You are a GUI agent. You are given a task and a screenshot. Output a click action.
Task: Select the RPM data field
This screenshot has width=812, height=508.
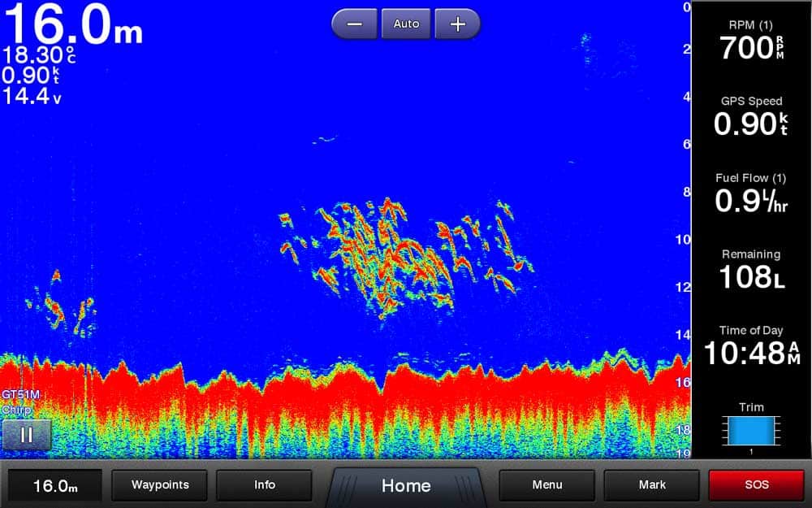pos(751,42)
